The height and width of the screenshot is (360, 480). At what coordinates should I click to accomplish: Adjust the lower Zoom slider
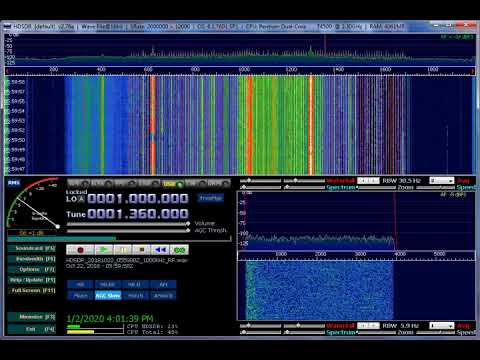coord(377,333)
